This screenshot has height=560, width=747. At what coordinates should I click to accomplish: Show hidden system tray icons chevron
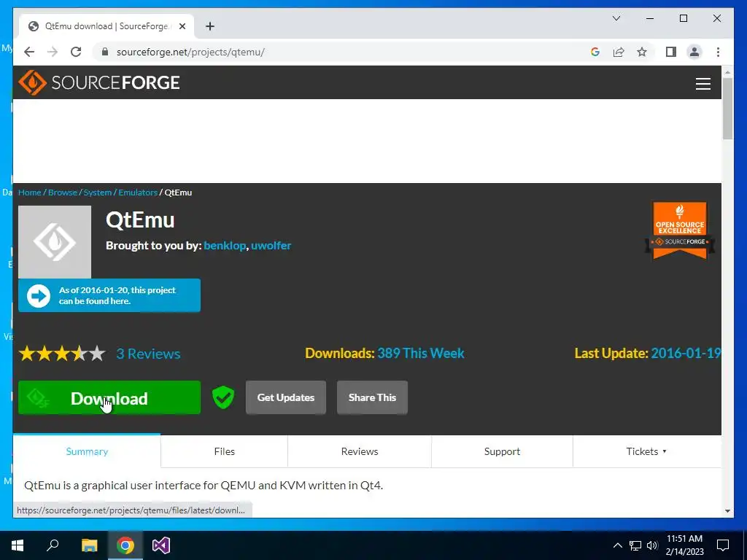point(617,545)
